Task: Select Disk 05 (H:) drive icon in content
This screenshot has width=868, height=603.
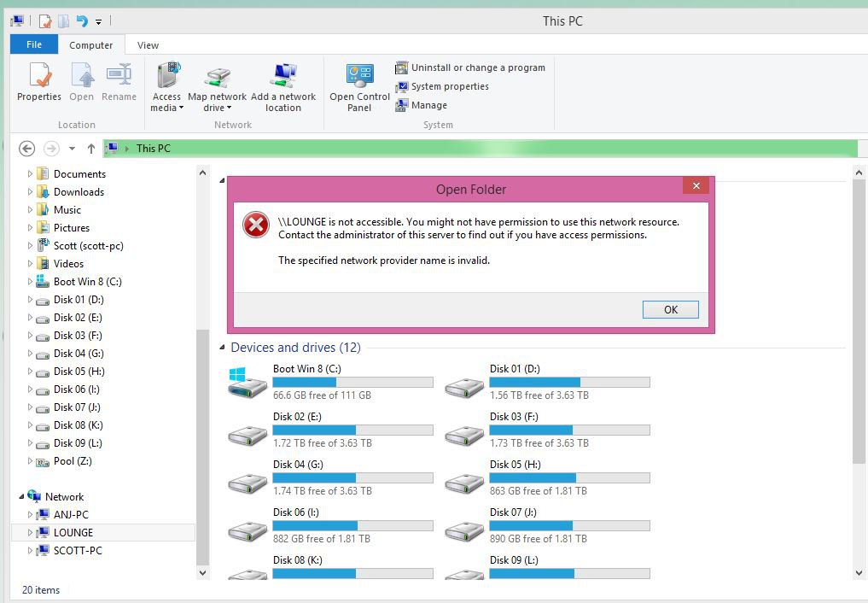Action: coord(464,483)
